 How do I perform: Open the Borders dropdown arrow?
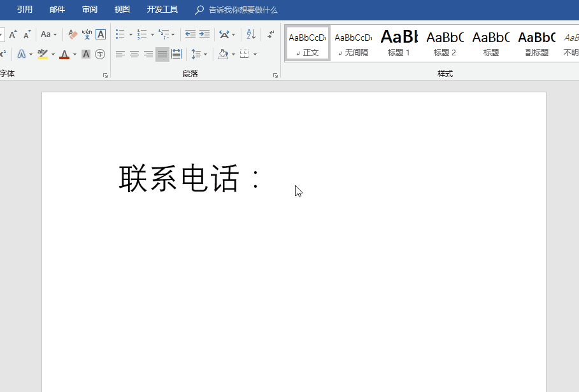255,55
